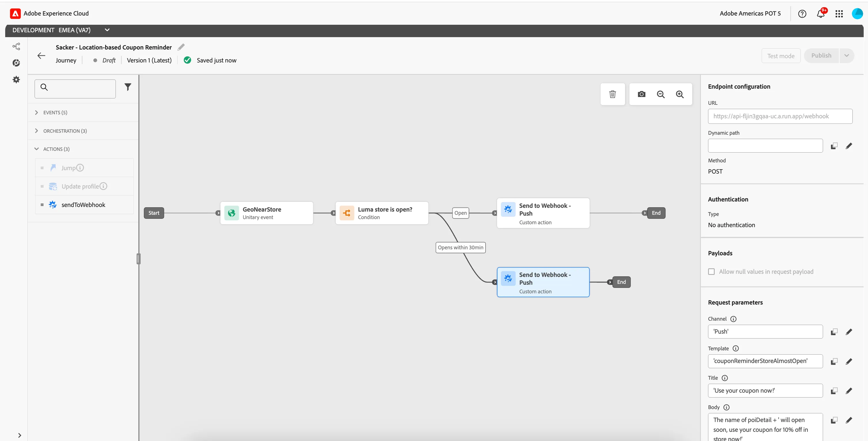The width and height of the screenshot is (868, 441).
Task: Open the help question mark icon
Action: click(802, 14)
